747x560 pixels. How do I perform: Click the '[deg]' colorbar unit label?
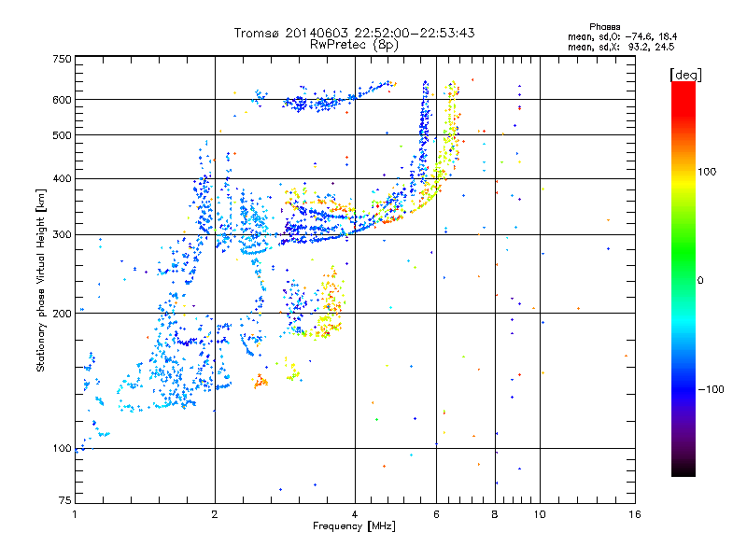click(x=685, y=75)
